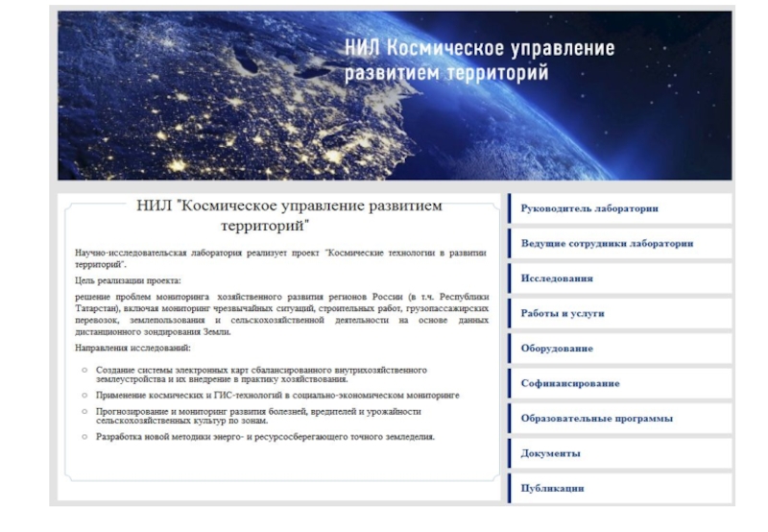Click the bullet about космических и ГИС-технологий
Screen dimensions: 768x532
coord(276,395)
